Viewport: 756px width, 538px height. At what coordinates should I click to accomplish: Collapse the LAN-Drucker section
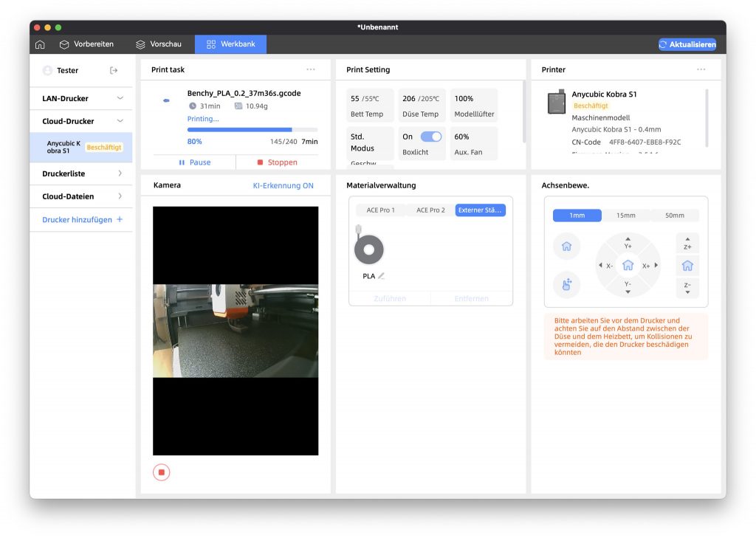click(120, 98)
